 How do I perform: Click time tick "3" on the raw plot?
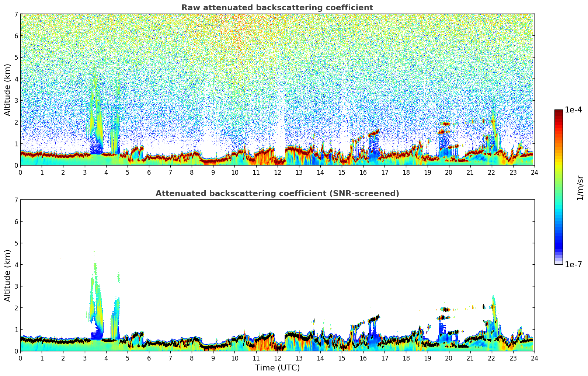(x=84, y=172)
